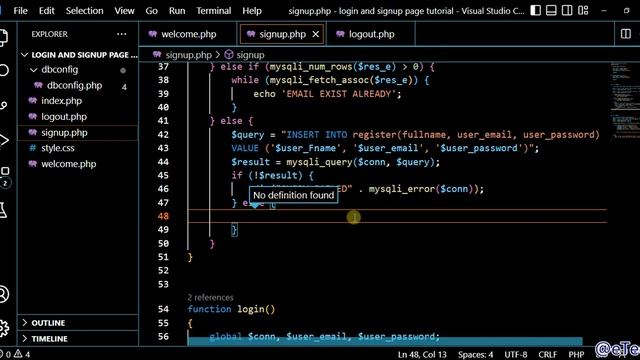Click the 'function login()' declaration
This screenshot has width=640, height=360.
coord(231,309)
